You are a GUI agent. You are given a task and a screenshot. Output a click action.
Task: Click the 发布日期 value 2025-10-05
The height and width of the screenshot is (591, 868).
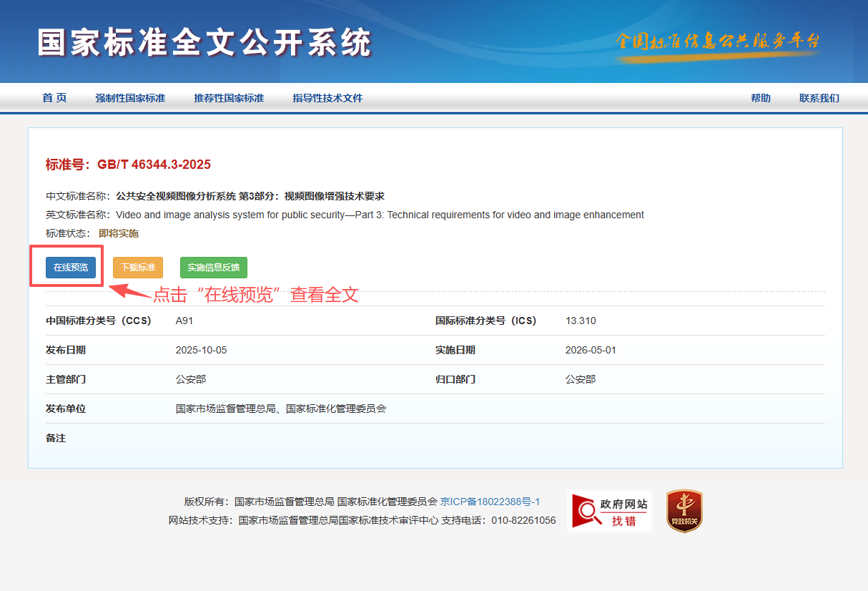[201, 350]
